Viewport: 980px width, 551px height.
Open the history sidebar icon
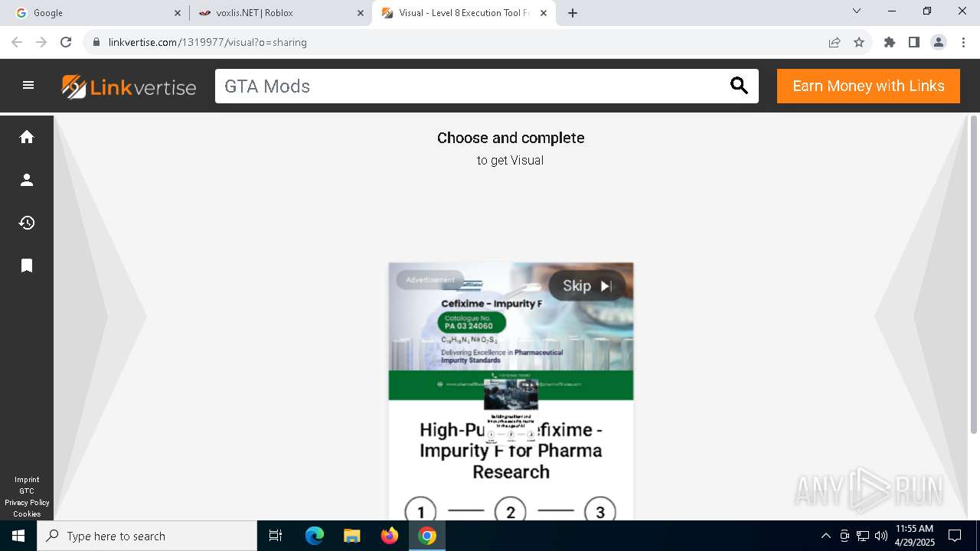click(x=27, y=223)
